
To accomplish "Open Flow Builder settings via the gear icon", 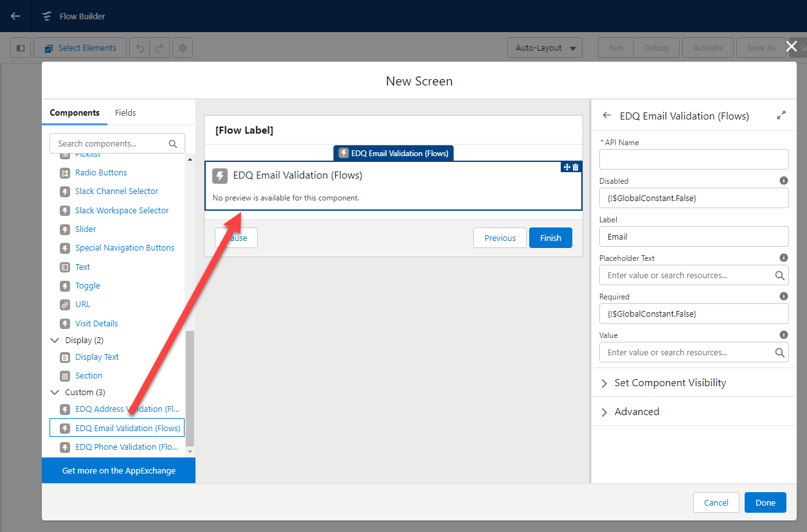I will point(182,47).
